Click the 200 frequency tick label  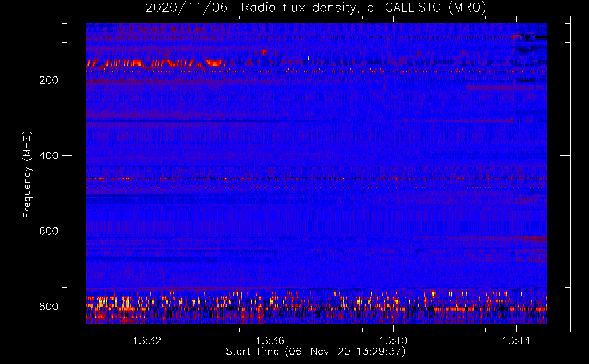[x=48, y=80]
